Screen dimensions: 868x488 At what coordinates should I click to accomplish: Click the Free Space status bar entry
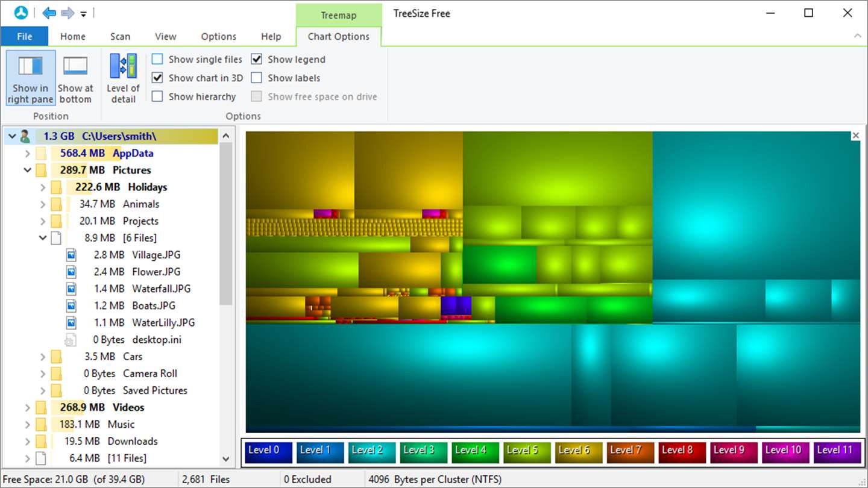click(x=74, y=480)
